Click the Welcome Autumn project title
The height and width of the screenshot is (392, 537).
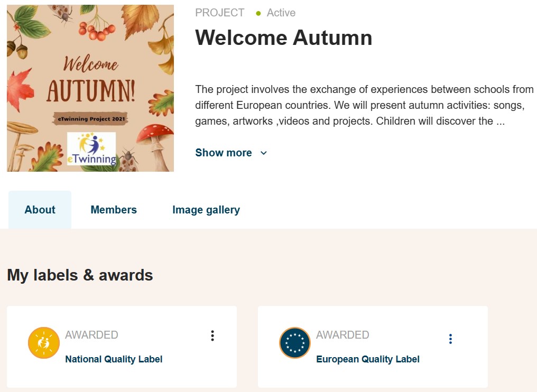pyautogui.click(x=284, y=38)
